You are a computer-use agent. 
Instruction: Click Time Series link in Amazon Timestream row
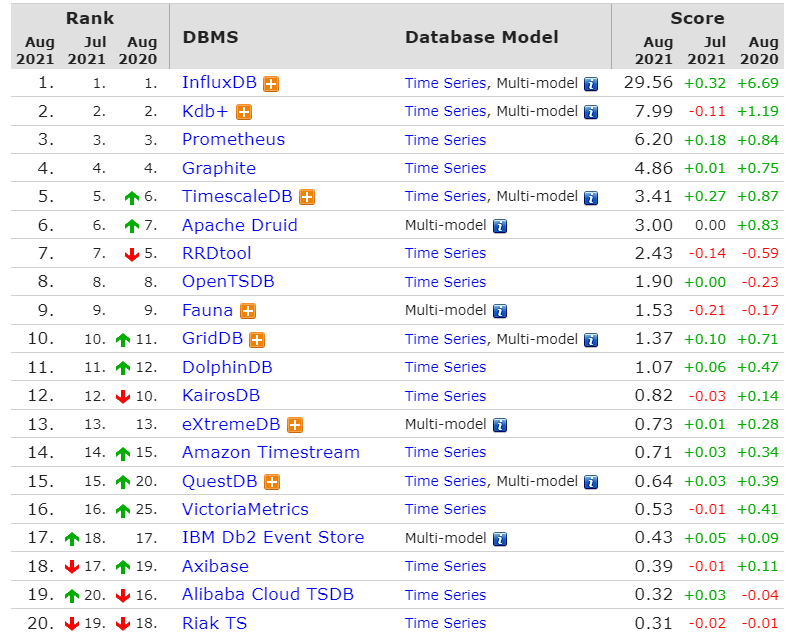click(445, 452)
